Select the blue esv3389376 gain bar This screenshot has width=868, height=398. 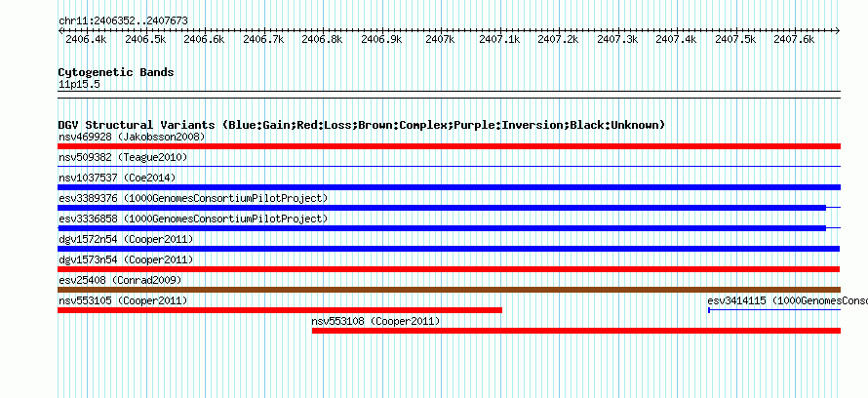[442, 208]
